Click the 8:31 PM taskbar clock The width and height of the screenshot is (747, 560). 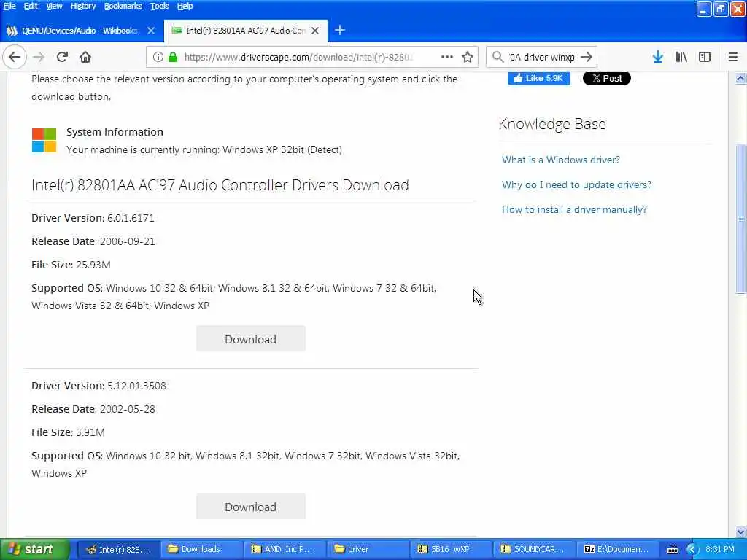720,549
